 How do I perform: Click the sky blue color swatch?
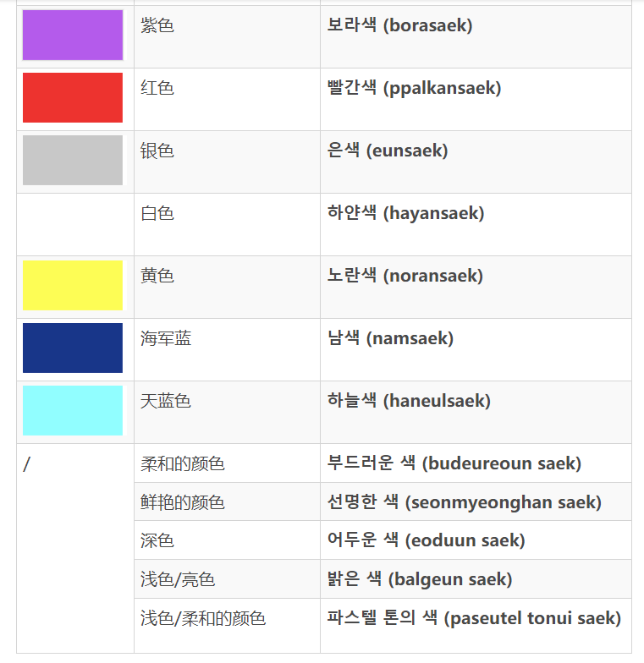coord(73,410)
